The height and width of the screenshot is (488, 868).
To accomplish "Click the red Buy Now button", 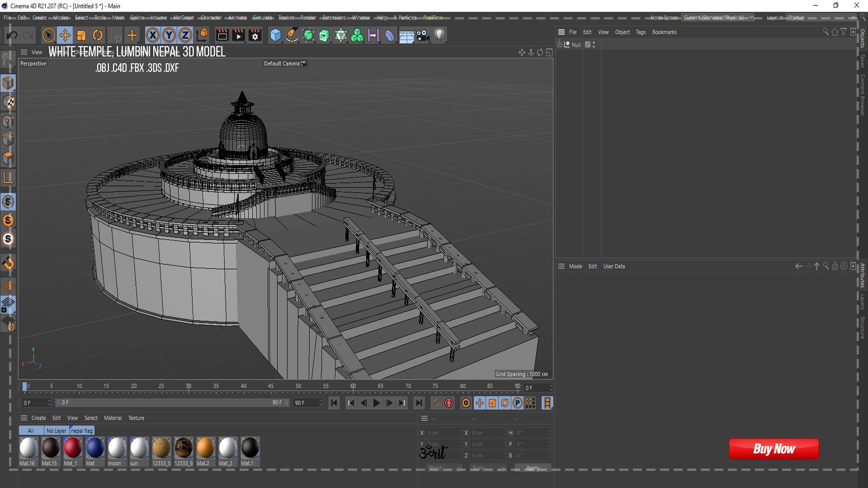I will [x=774, y=449].
